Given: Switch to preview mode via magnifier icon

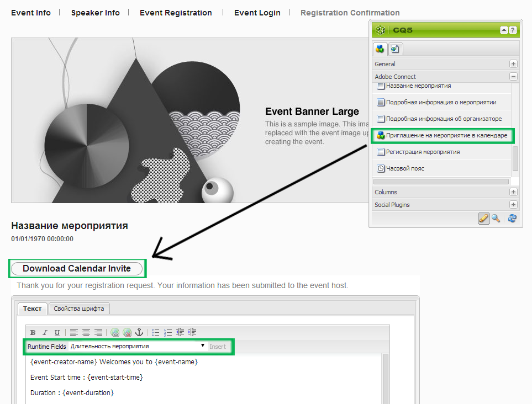Looking at the screenshot, I should pos(496,219).
